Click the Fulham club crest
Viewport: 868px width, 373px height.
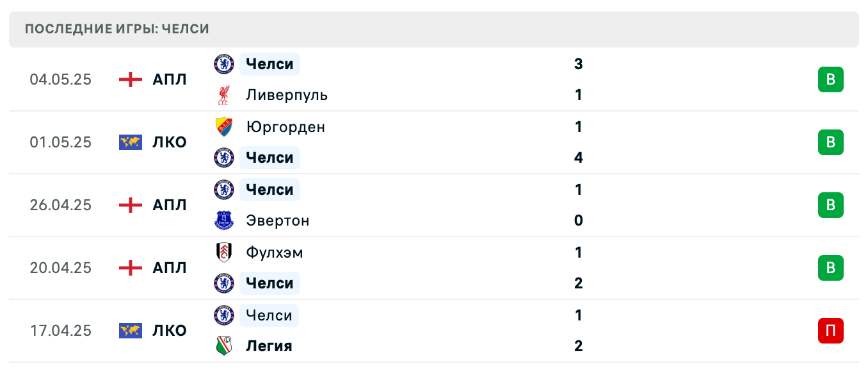[x=223, y=253]
